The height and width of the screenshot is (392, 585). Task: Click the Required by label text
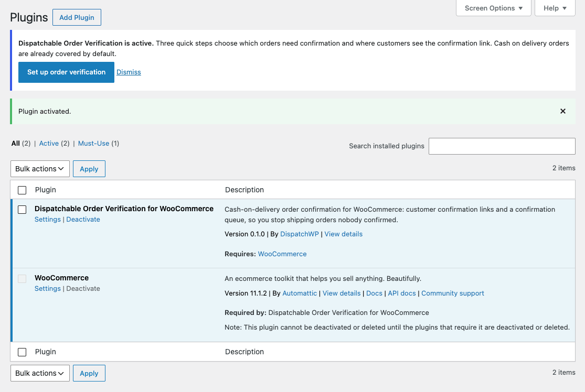245,313
